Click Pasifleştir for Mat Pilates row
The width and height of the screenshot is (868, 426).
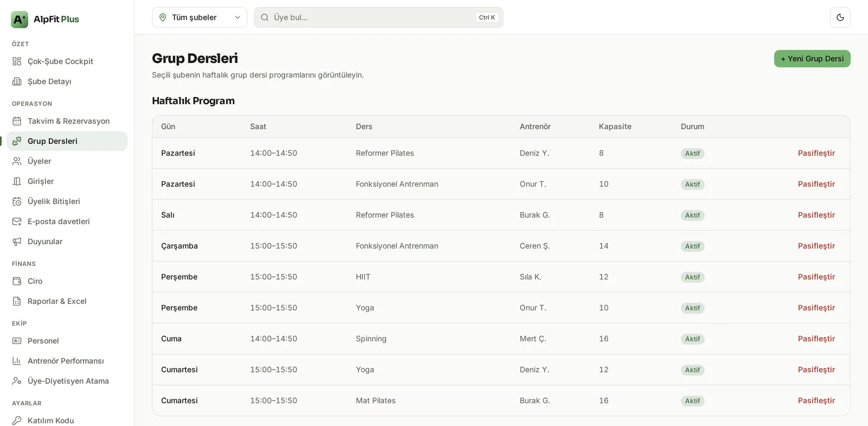pos(816,400)
